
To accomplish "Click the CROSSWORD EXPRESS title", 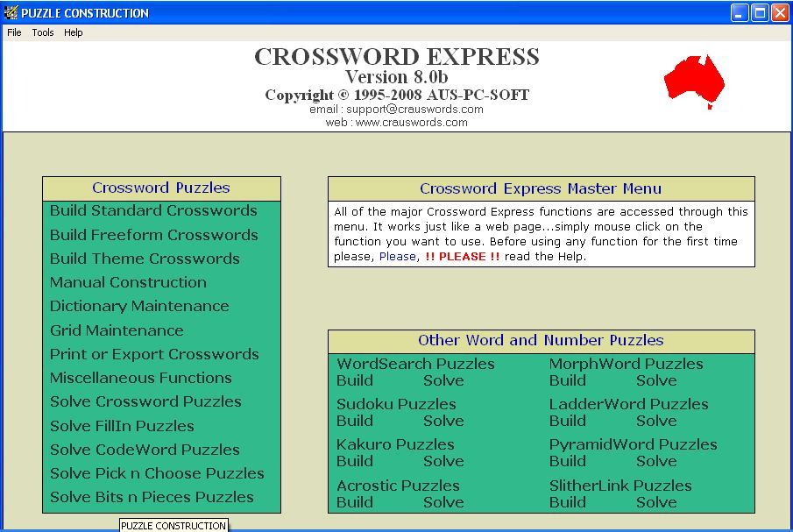I will (x=397, y=57).
